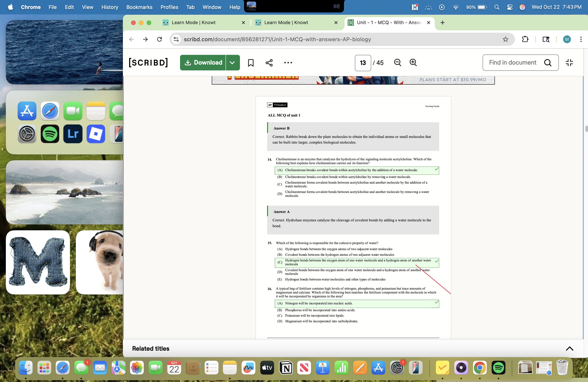
Task: Zoom in the document view
Action: (x=413, y=62)
